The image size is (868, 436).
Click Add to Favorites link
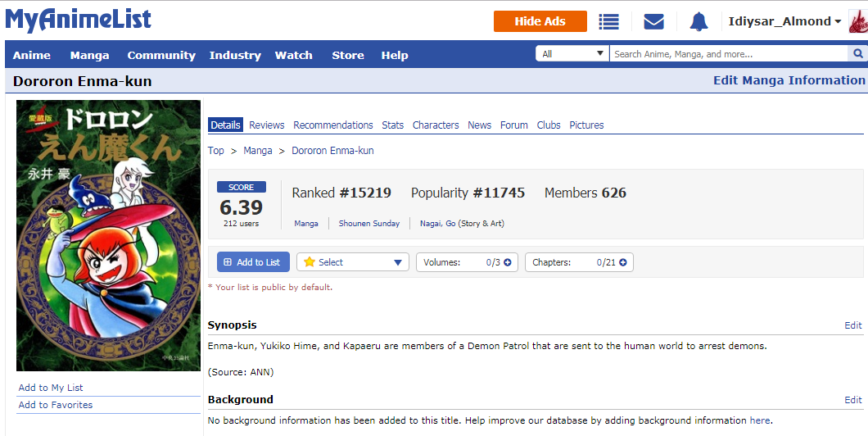click(x=56, y=405)
